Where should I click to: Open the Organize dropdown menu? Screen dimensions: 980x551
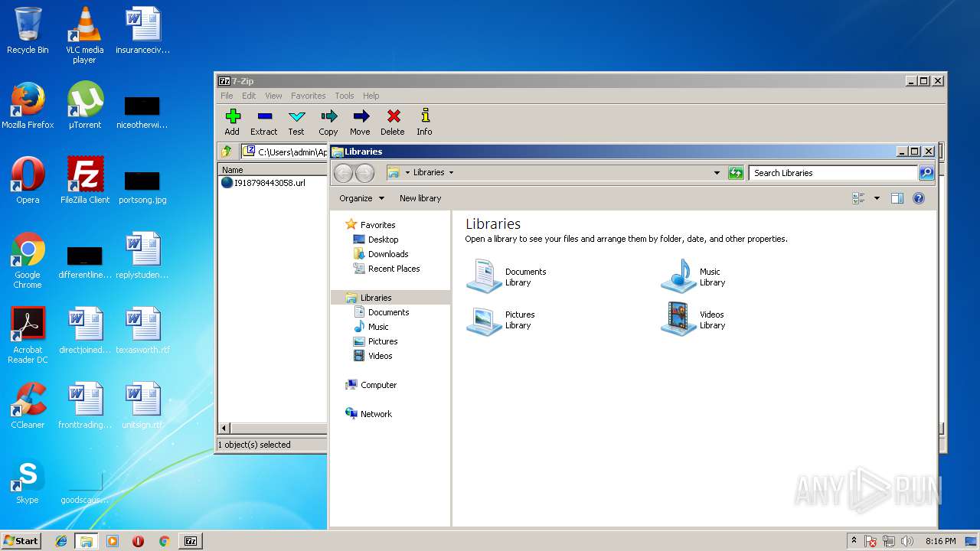pyautogui.click(x=361, y=198)
